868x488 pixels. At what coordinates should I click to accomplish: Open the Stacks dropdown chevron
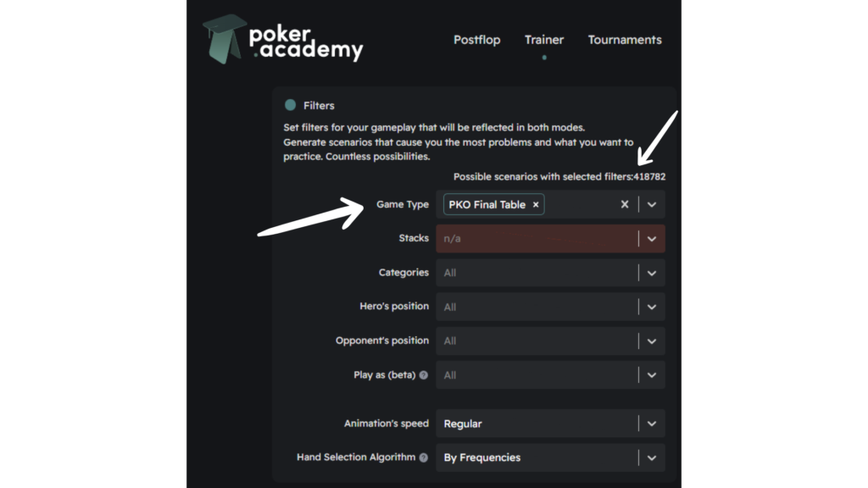[x=652, y=239]
